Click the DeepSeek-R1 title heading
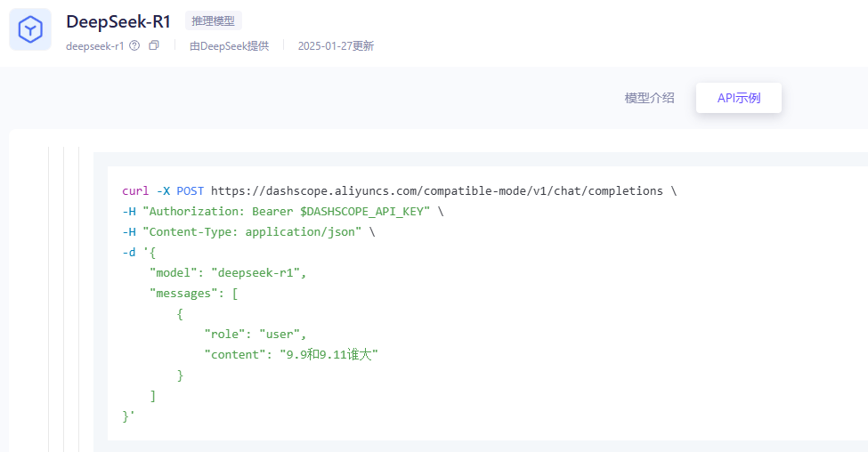This screenshot has height=452, width=868. click(118, 21)
